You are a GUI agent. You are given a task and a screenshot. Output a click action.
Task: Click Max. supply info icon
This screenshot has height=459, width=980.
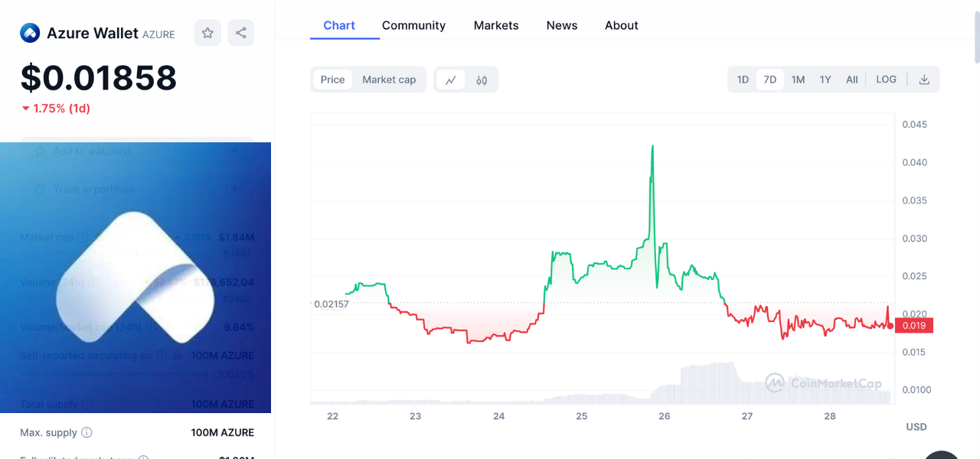pyautogui.click(x=87, y=432)
